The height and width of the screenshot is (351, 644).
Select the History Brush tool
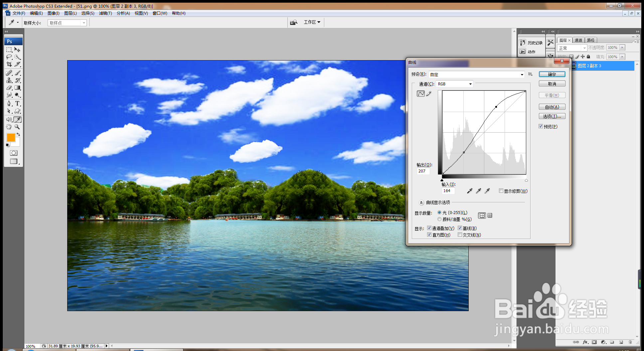click(x=18, y=80)
